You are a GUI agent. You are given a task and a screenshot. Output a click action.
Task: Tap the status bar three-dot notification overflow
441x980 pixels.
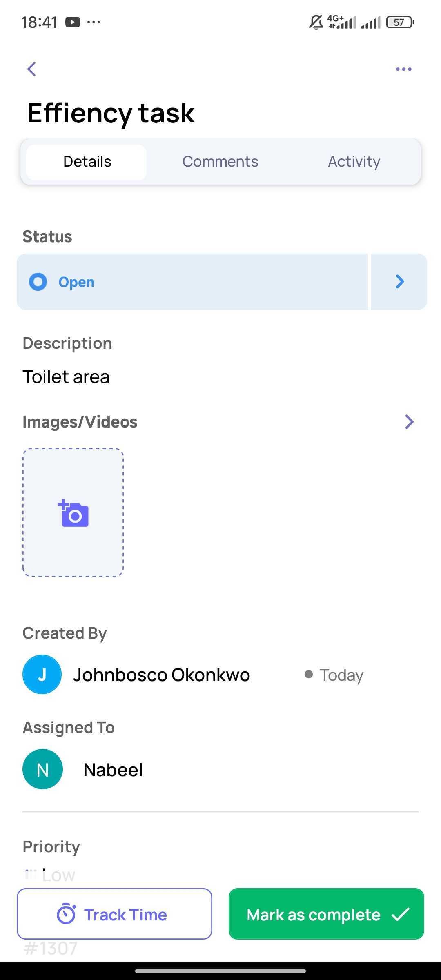click(94, 22)
